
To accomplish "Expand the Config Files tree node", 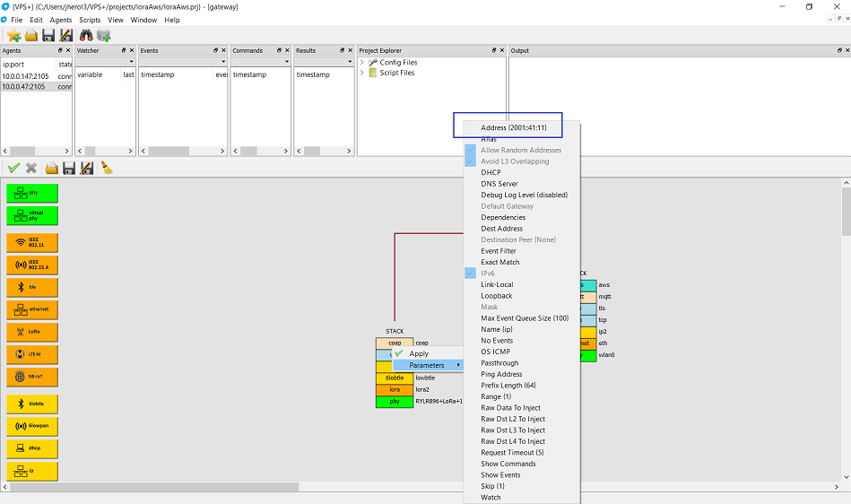I will click(362, 63).
